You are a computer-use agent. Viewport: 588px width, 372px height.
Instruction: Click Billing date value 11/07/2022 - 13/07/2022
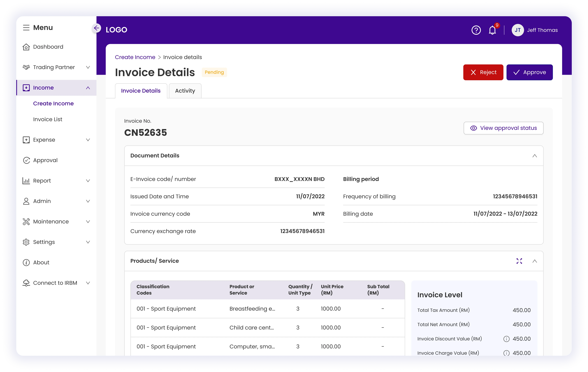point(505,214)
